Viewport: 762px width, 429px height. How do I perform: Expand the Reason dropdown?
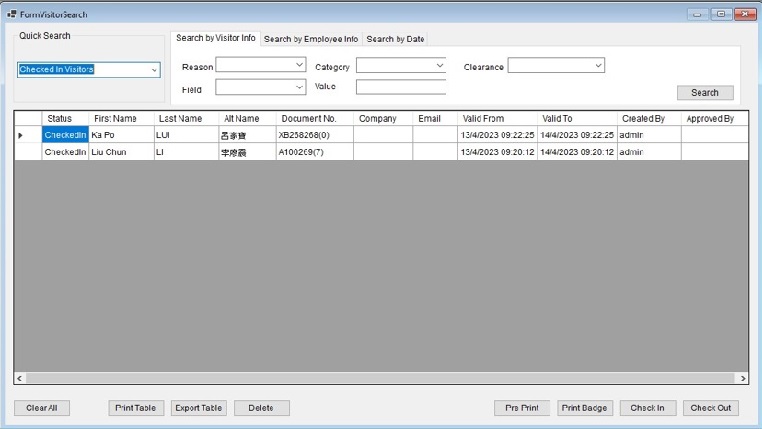pos(299,65)
